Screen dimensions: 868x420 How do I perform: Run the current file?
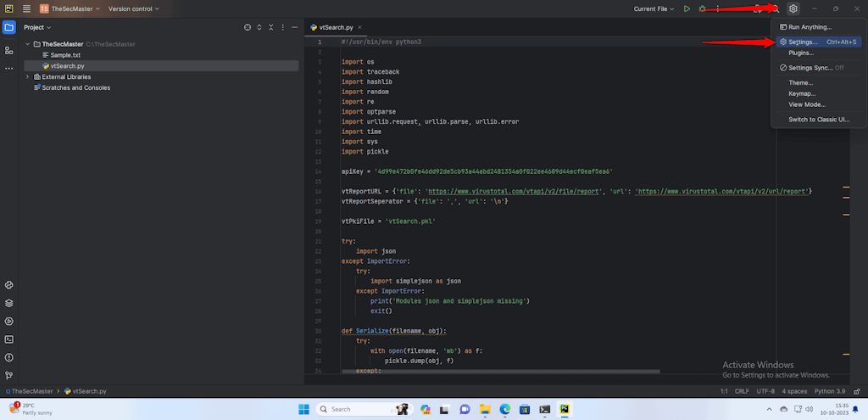[x=687, y=8]
